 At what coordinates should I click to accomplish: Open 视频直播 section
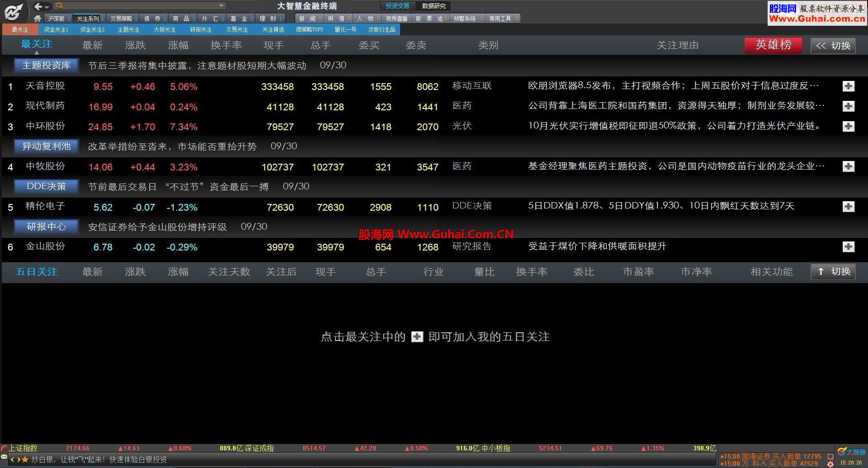[x=396, y=19]
